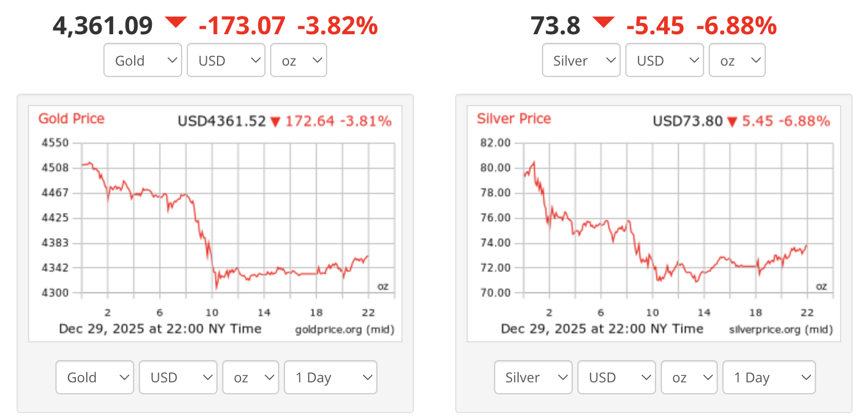This screenshot has height=420, width=868.
Task: Open the USD currency dropdown for gold
Action: pyautogui.click(x=226, y=60)
